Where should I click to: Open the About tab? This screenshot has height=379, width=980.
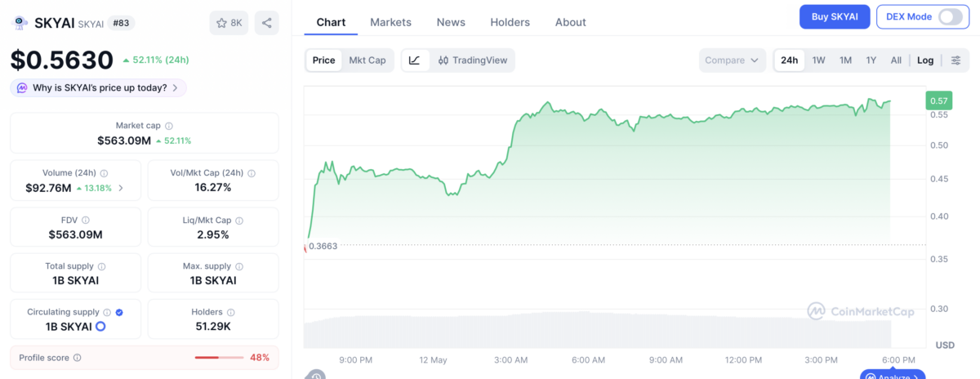tap(570, 22)
